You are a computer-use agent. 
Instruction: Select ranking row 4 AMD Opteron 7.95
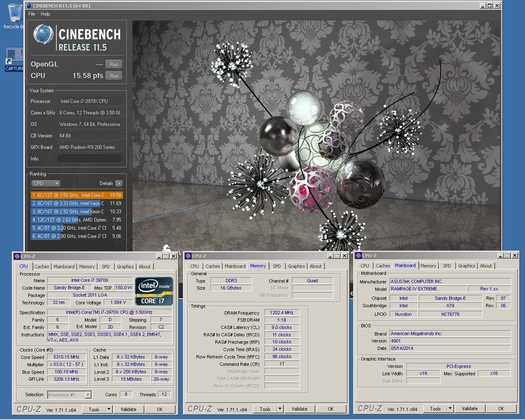coord(77,220)
